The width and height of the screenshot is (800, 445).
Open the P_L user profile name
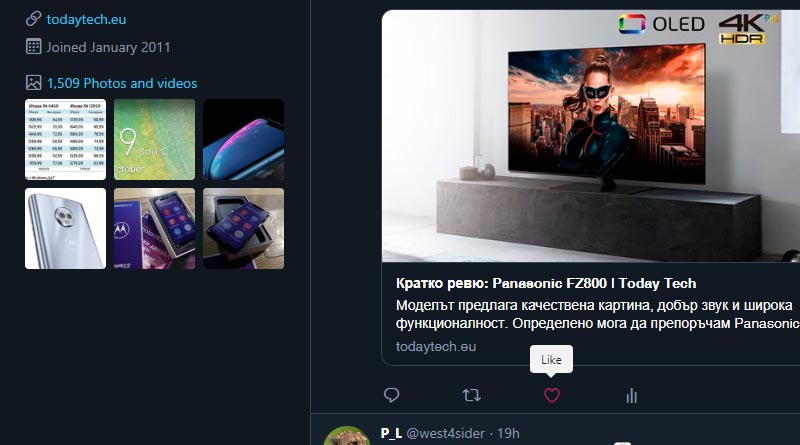point(391,433)
